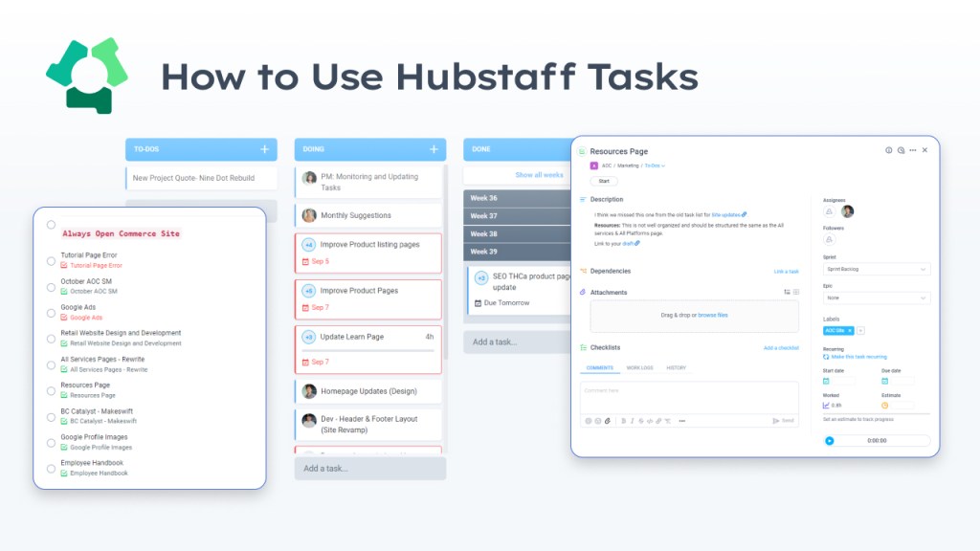Open the three-dots more options in task panel

tap(913, 150)
